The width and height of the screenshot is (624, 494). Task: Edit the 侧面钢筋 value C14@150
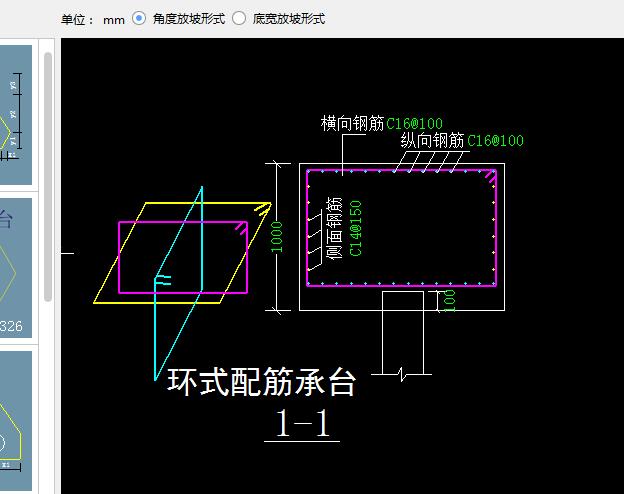[x=355, y=228]
